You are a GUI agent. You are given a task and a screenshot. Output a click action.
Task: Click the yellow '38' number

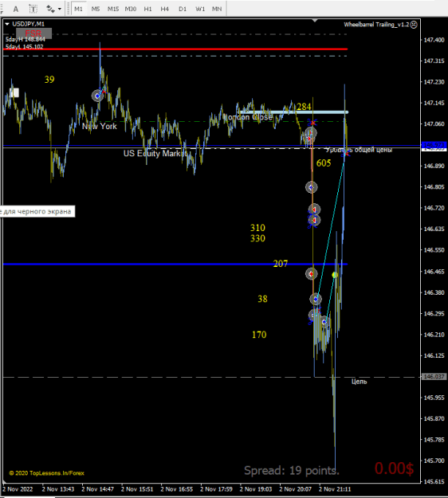(x=262, y=299)
